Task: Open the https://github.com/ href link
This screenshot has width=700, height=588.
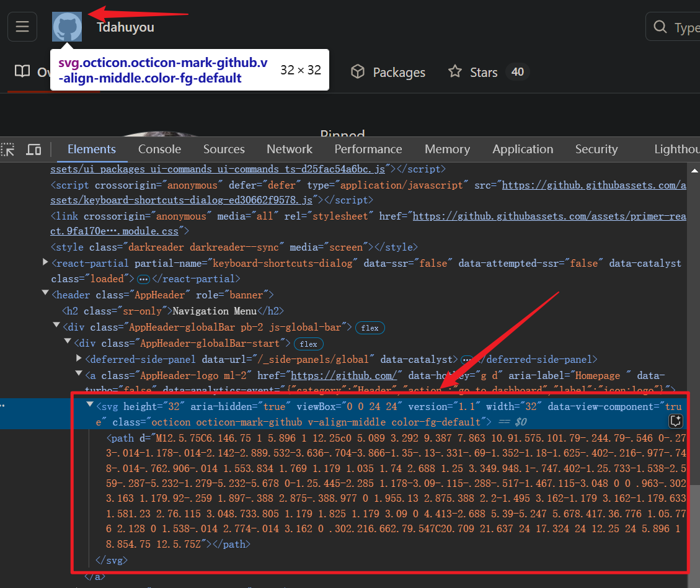Action: click(x=343, y=376)
